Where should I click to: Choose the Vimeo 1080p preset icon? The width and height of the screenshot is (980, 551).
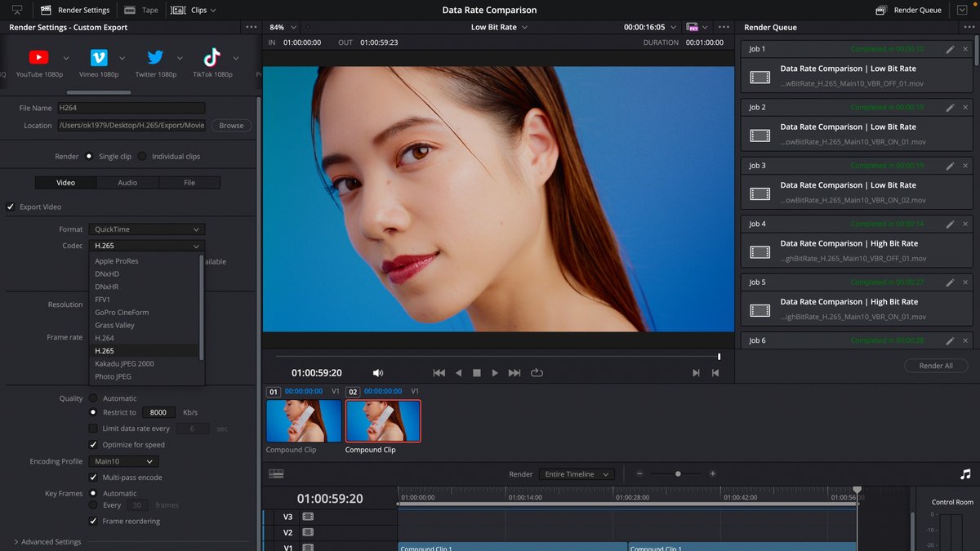(x=99, y=57)
